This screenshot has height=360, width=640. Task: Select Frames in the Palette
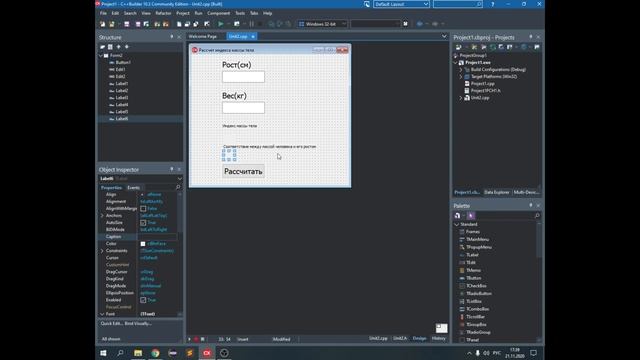tap(473, 231)
